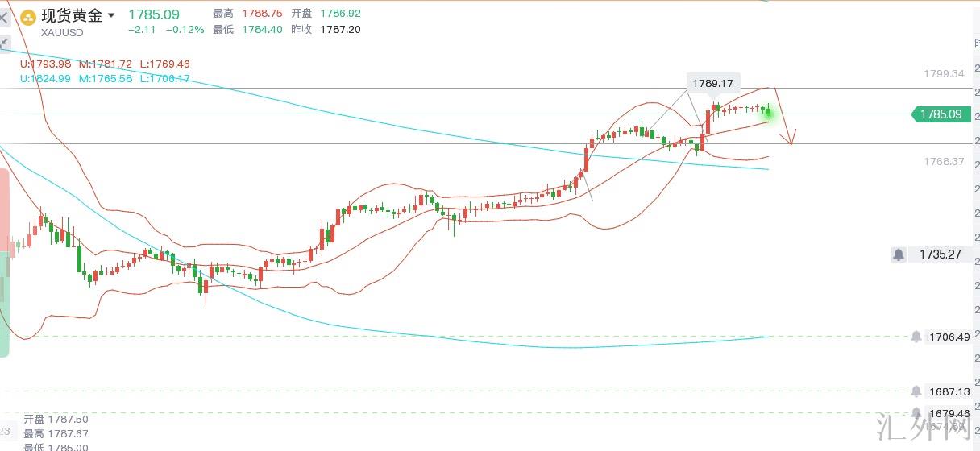
Task: Open the 现货黄金 symbol dropdown arrow
Action: click(x=110, y=15)
